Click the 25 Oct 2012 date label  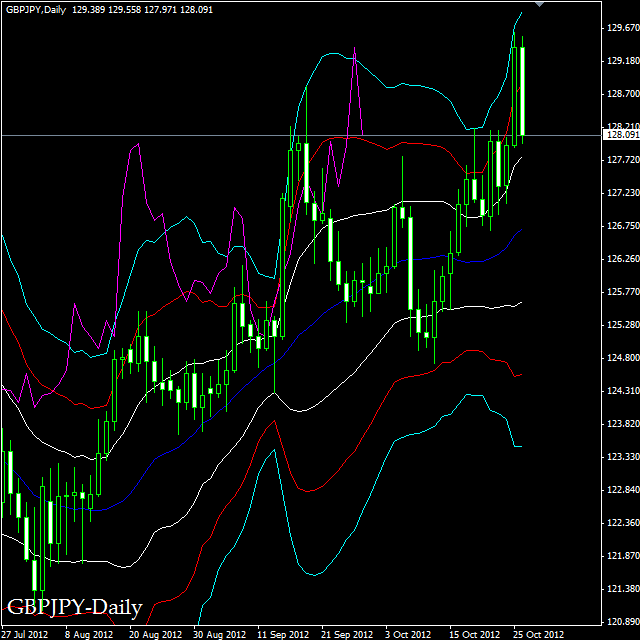point(539,634)
